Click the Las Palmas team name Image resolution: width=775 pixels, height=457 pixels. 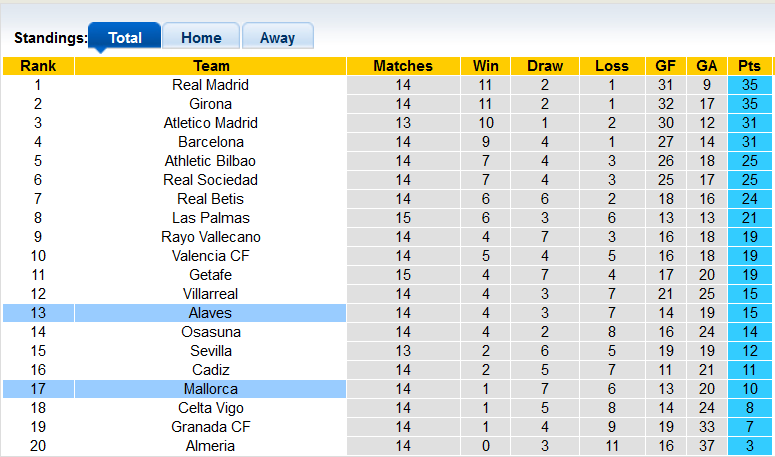210,218
